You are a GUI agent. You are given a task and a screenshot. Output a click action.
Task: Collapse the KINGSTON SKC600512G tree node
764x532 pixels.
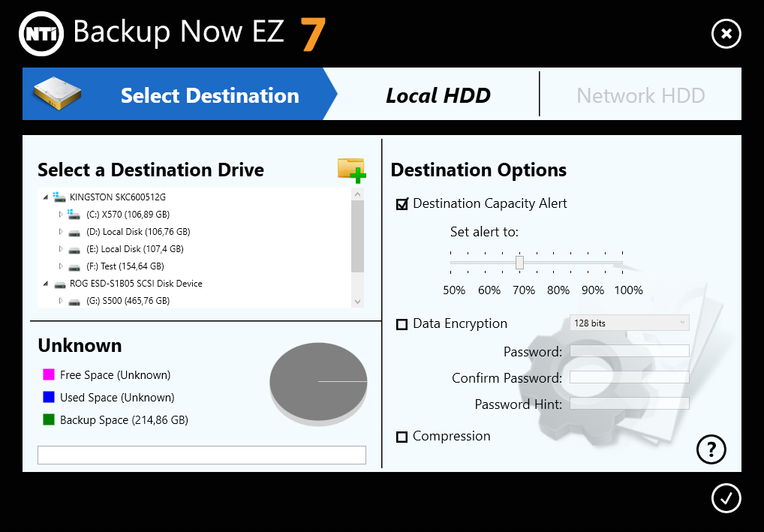pyautogui.click(x=47, y=197)
